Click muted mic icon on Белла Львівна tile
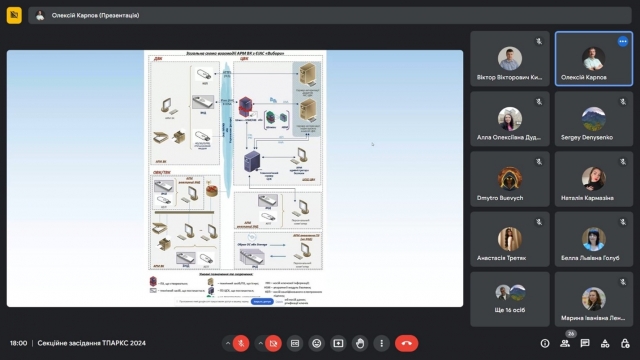Screen dimensions: 640x360 pos(623,222)
